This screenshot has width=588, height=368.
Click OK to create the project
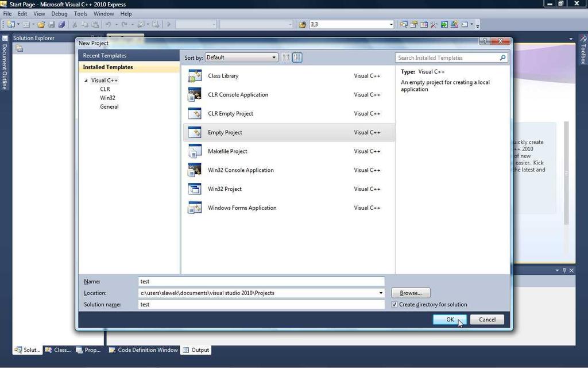tap(450, 320)
